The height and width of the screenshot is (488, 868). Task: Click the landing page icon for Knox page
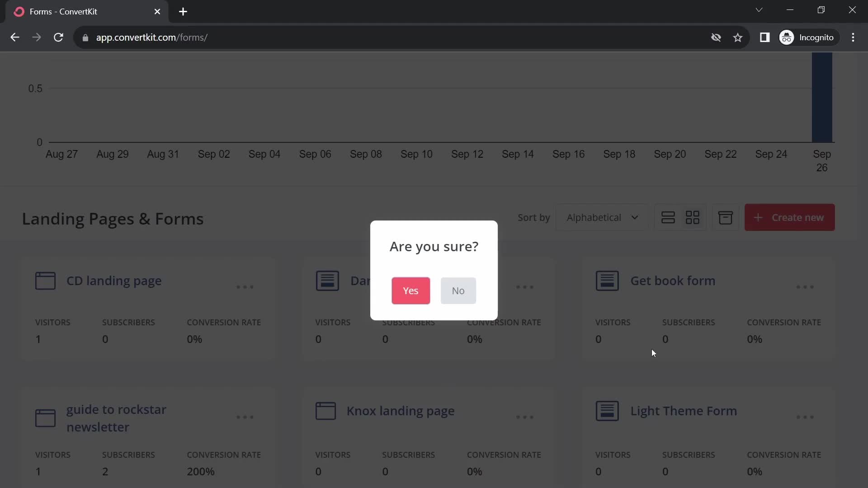tap(325, 411)
